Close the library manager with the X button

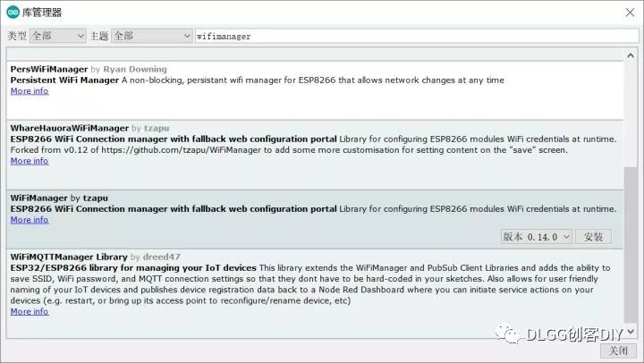(628, 13)
